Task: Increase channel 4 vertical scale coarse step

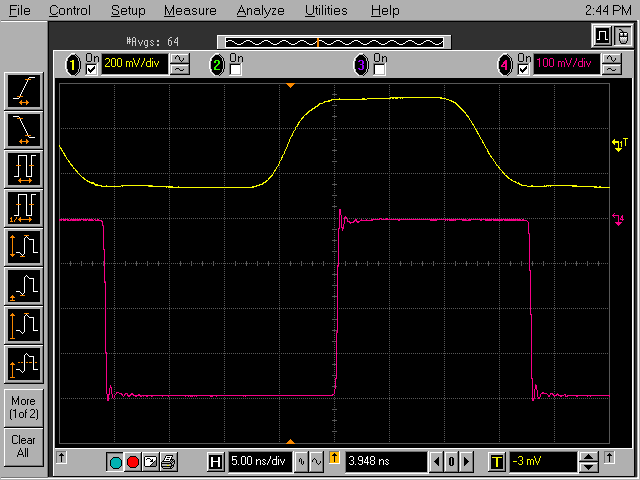Action: point(611,59)
